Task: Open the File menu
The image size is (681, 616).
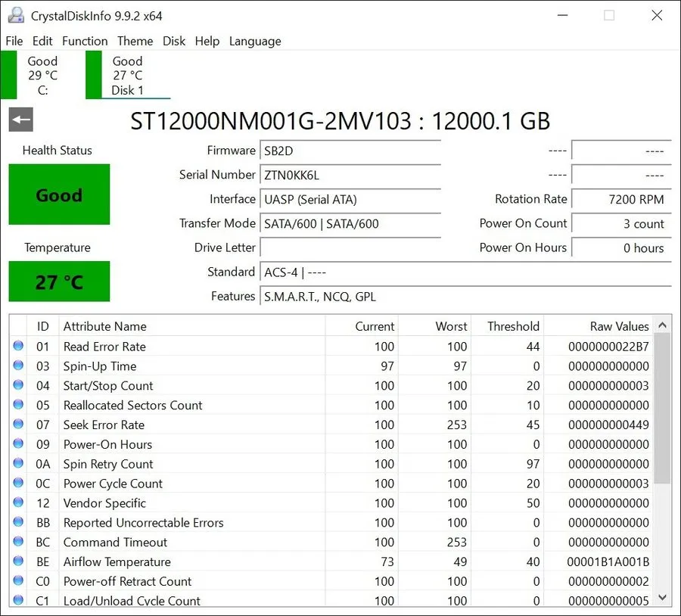Action: point(14,42)
